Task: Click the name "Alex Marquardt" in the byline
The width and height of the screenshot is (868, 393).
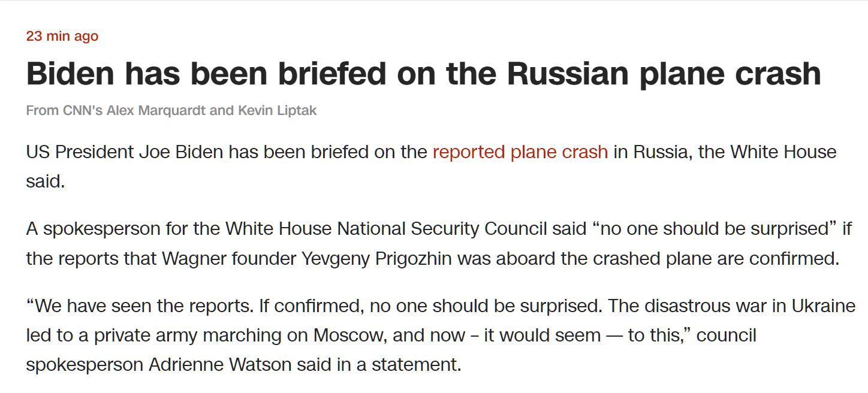Action: pyautogui.click(x=155, y=111)
